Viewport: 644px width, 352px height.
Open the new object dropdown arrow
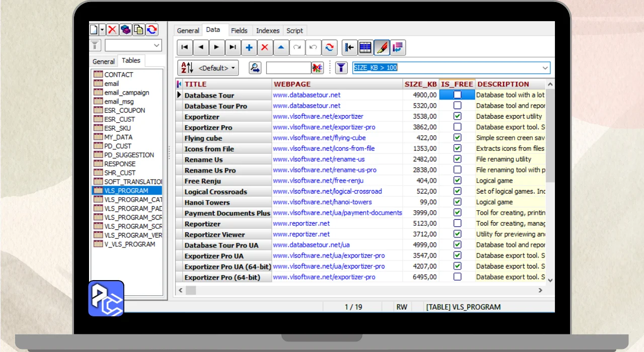click(x=102, y=30)
